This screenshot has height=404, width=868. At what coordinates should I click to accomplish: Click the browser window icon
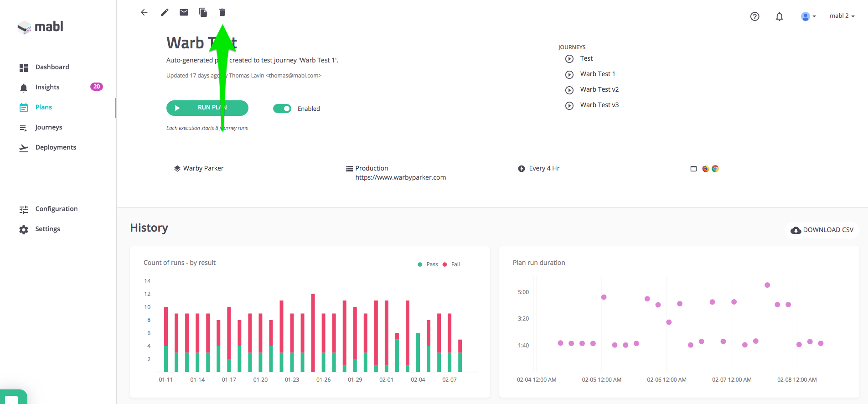pyautogui.click(x=694, y=169)
